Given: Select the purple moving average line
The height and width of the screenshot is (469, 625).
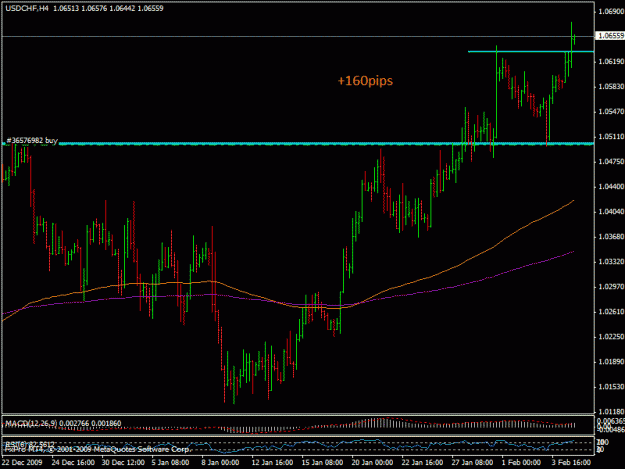Looking at the screenshot, I should tap(288, 295).
